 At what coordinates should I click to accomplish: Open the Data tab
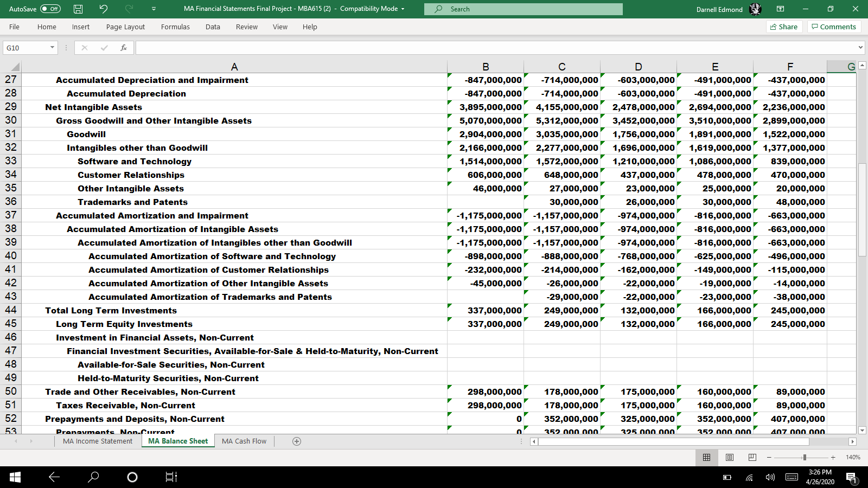click(x=213, y=27)
